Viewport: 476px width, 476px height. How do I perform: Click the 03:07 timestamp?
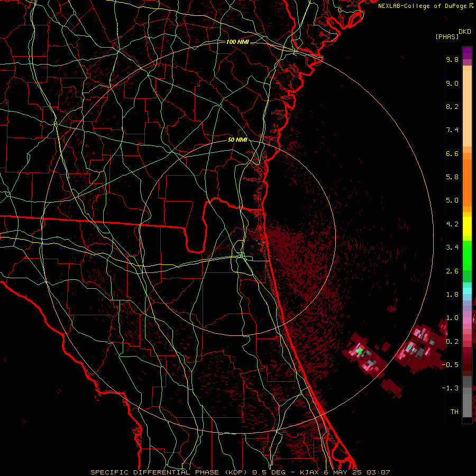378,472
